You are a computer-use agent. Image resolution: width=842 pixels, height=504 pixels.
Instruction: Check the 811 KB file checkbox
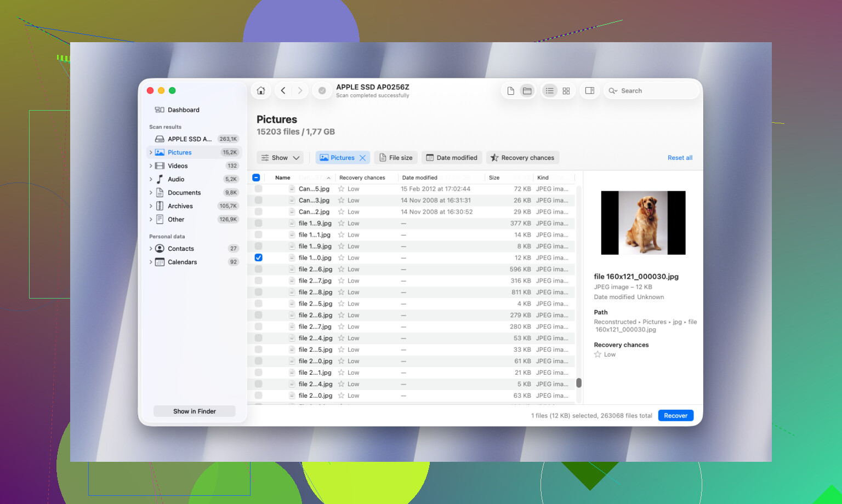tap(258, 293)
